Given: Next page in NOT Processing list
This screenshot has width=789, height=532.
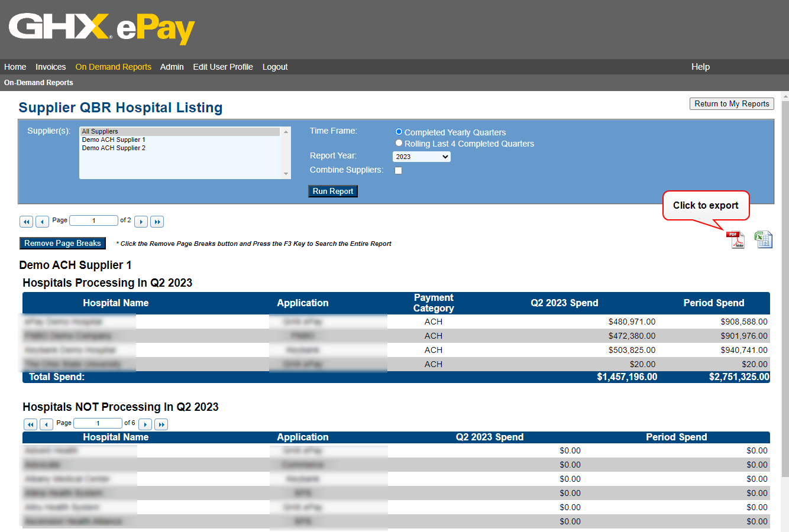Looking at the screenshot, I should coord(145,424).
